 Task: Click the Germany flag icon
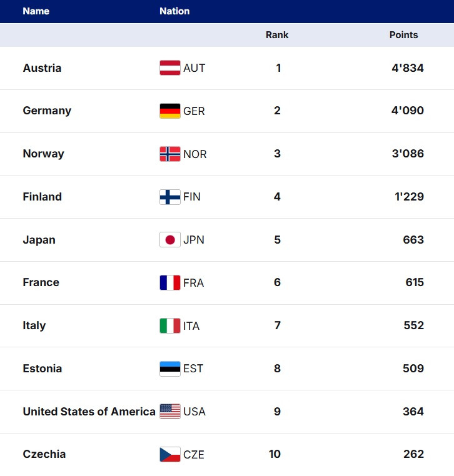point(169,111)
